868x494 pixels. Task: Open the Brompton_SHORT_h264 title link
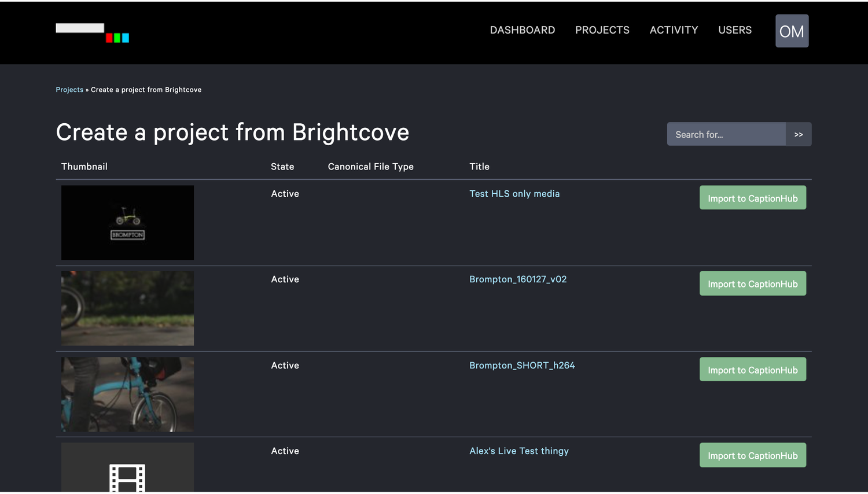pos(521,366)
